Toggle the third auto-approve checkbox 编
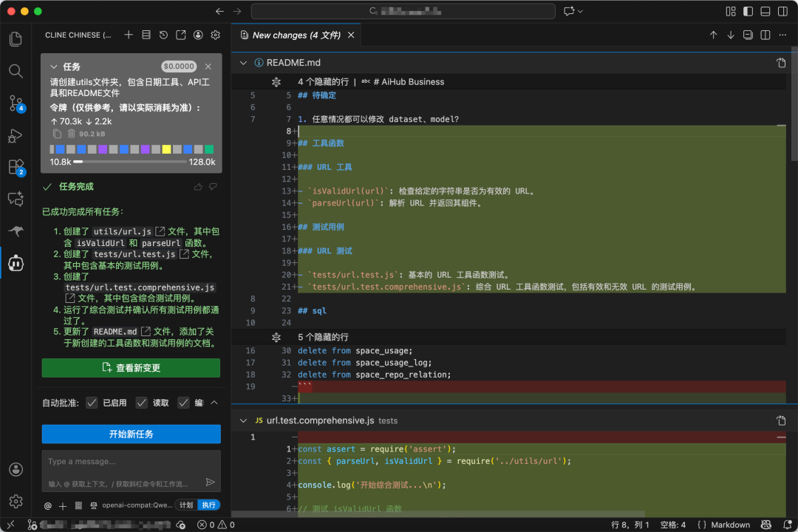 tap(183, 403)
